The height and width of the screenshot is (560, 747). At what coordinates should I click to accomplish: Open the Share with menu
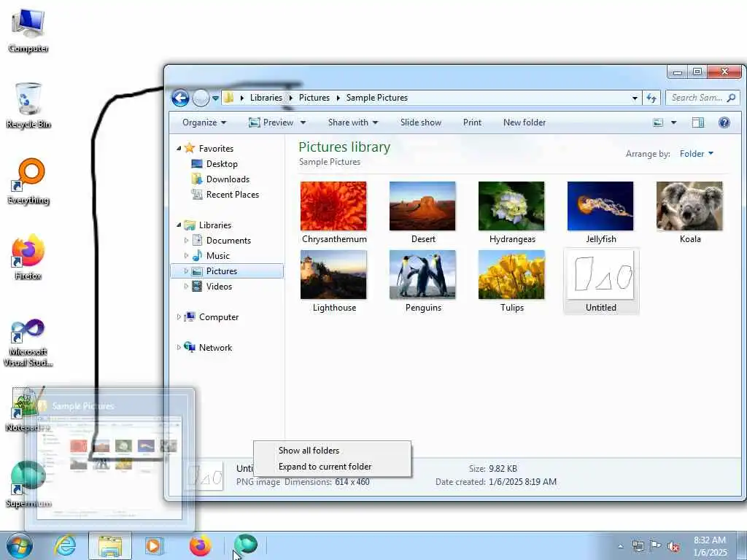click(x=352, y=122)
